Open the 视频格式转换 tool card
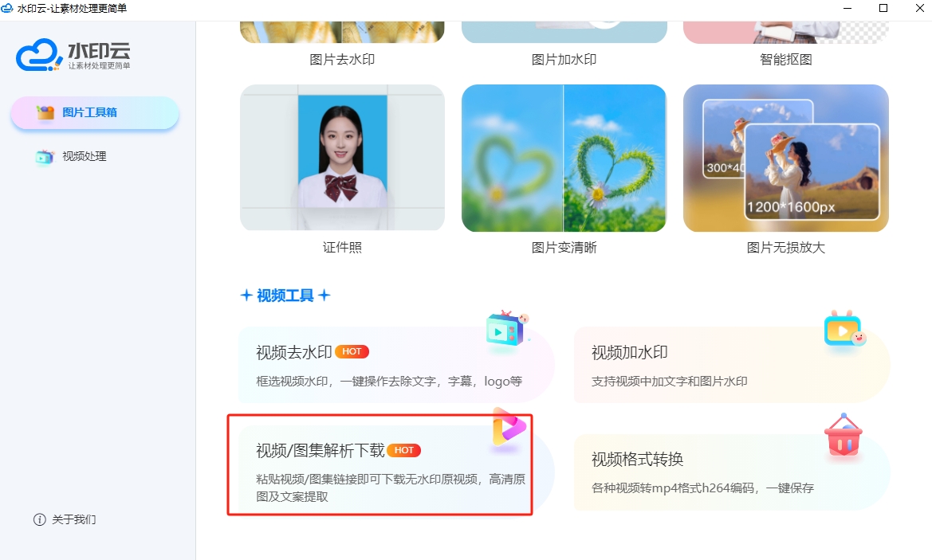Viewport: 932px width, 560px height. coord(732,472)
